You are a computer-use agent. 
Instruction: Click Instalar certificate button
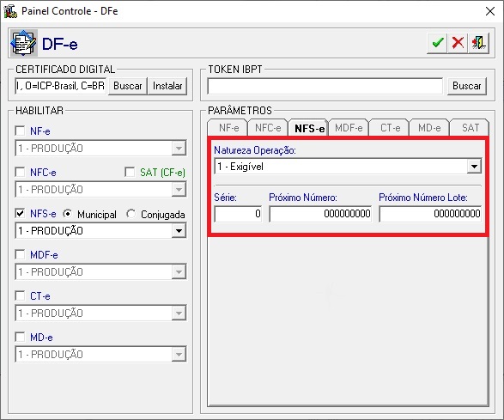coord(167,86)
